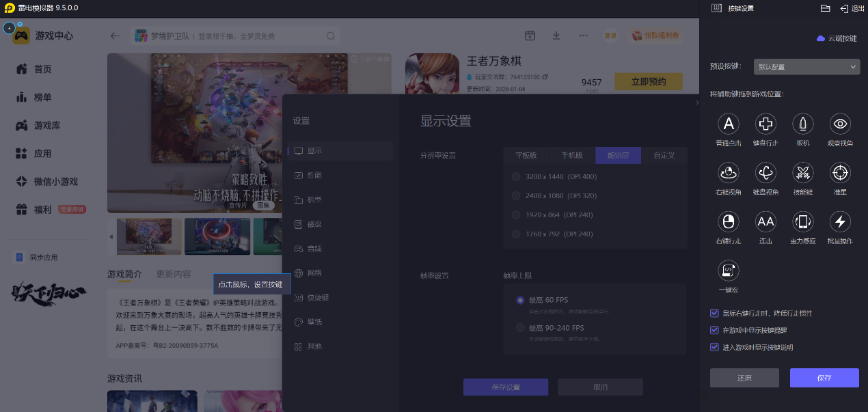Screen dimensions: 868x412
Task: Switch to the 更新内容 tab
Action: click(174, 274)
